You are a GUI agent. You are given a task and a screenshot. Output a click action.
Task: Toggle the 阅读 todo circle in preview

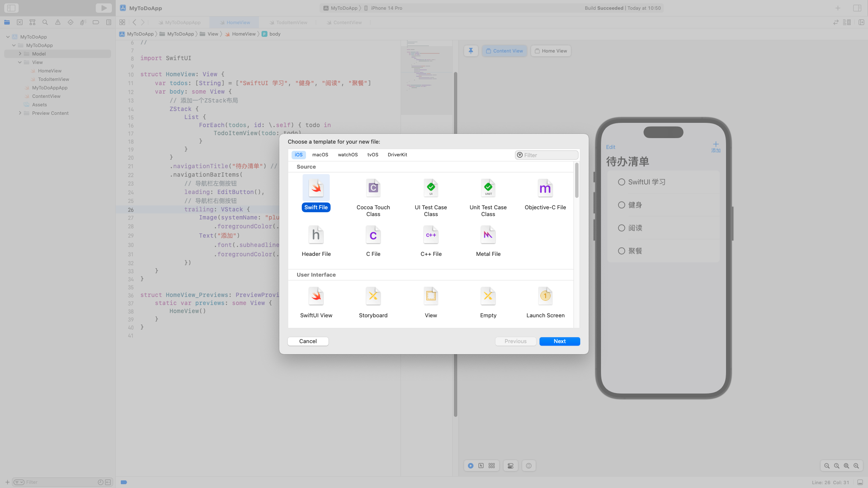[621, 228]
